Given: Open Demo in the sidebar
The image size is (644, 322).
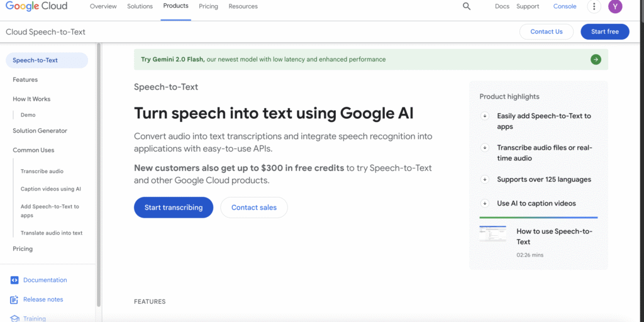Looking at the screenshot, I should 28,115.
